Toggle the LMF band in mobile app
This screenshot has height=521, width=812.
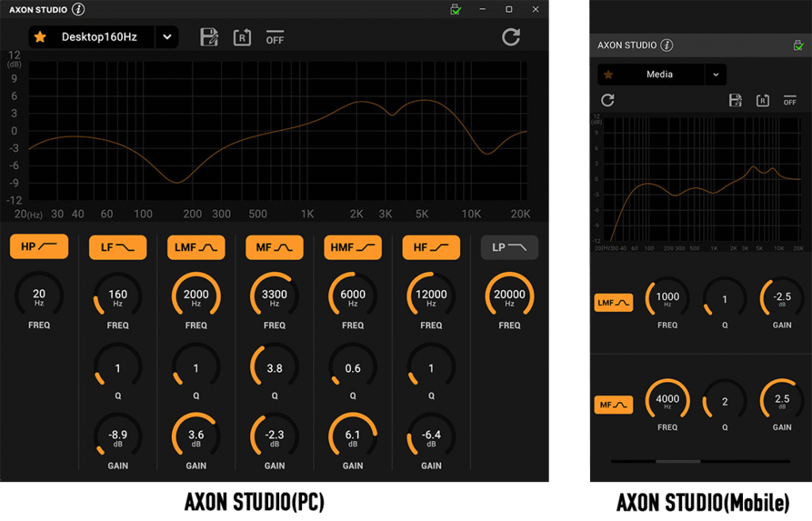point(613,302)
